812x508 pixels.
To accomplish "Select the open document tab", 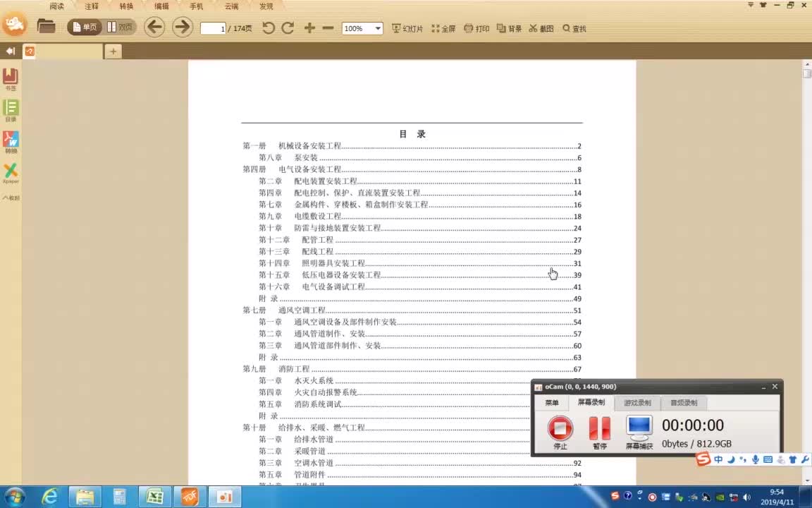I will [x=63, y=52].
